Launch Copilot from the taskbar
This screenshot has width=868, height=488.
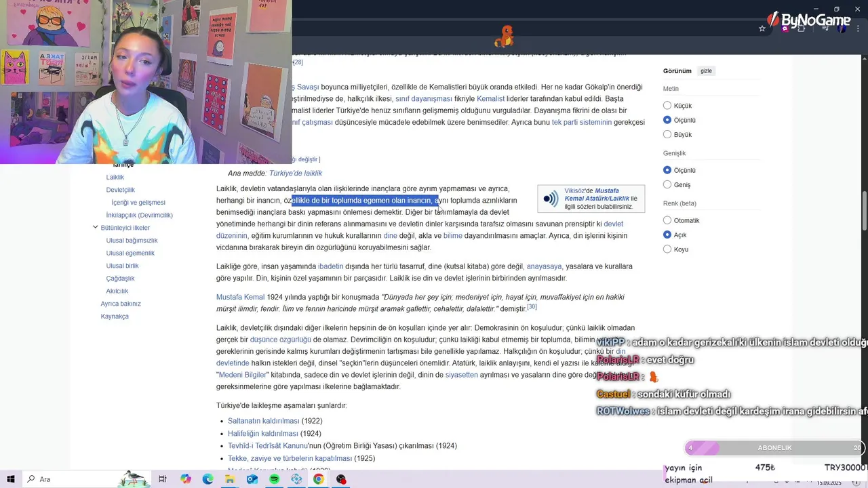point(186,479)
